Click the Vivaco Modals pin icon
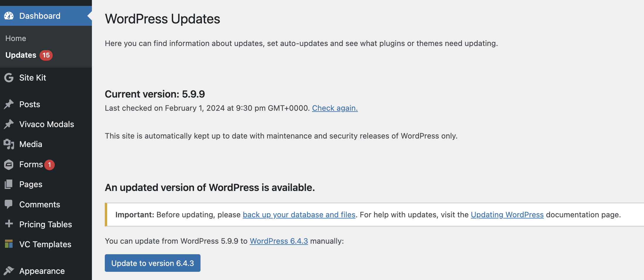644x280 pixels. [9, 124]
